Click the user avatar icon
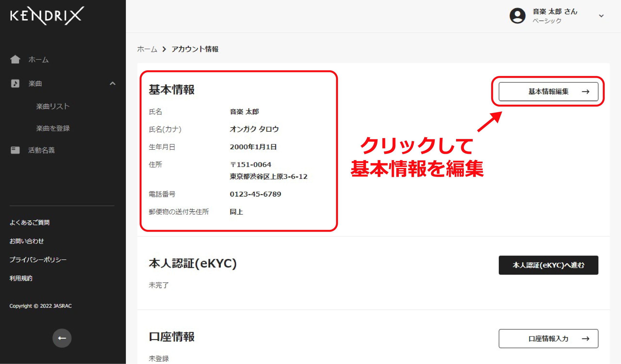 pyautogui.click(x=517, y=16)
